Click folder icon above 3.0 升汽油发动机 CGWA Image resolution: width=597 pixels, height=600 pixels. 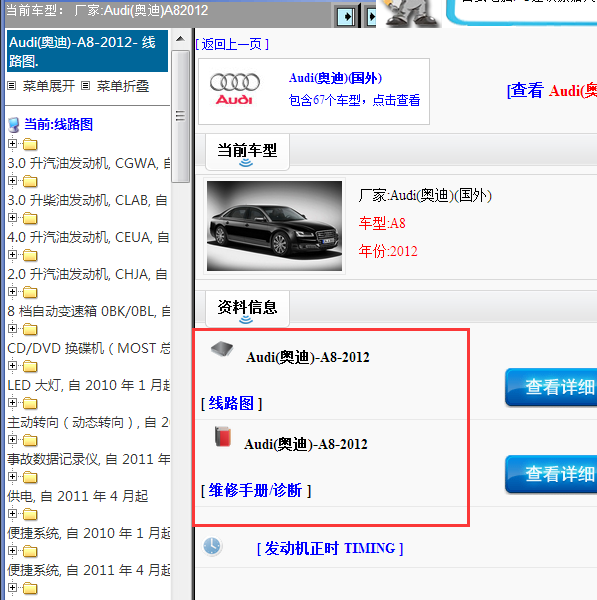(x=30, y=145)
